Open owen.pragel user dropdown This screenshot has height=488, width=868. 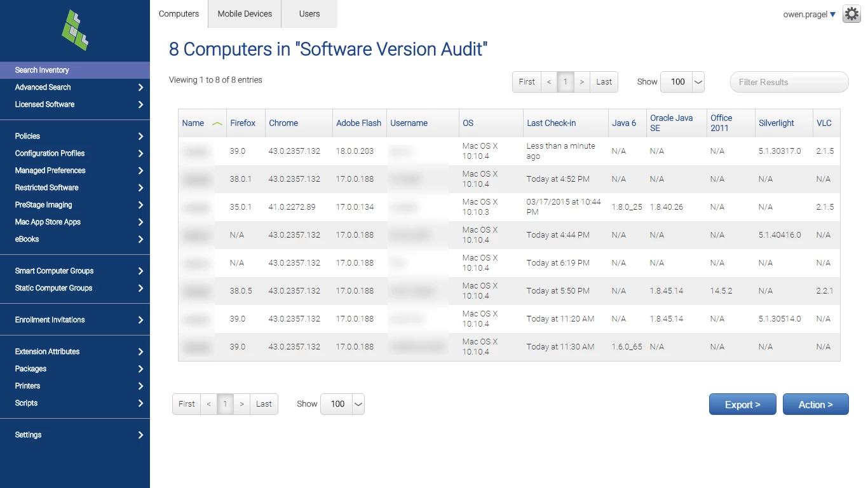pyautogui.click(x=810, y=14)
